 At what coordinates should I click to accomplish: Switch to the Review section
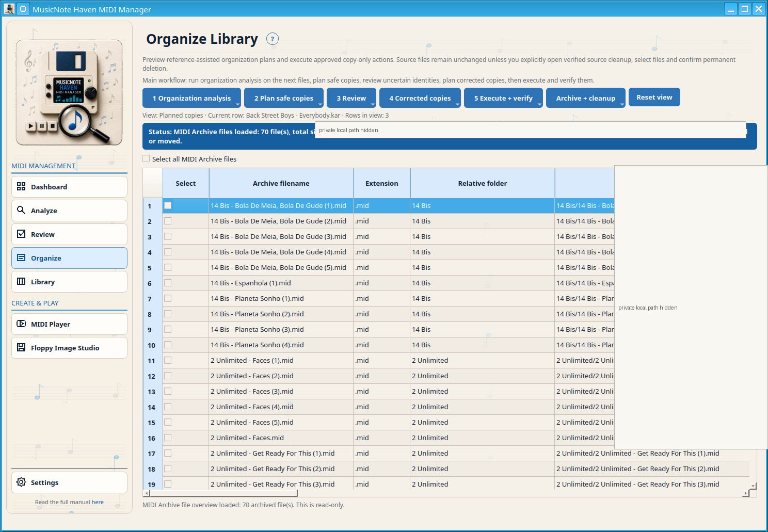click(x=69, y=234)
